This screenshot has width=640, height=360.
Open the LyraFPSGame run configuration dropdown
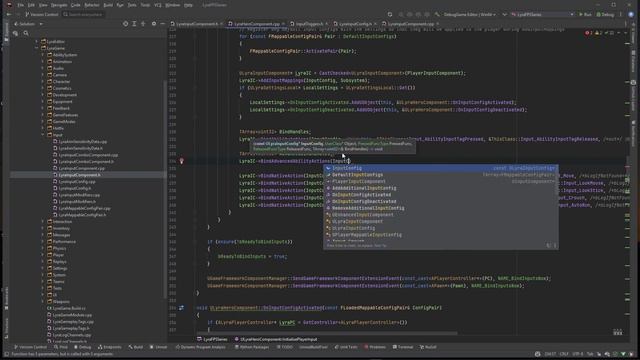(542, 14)
